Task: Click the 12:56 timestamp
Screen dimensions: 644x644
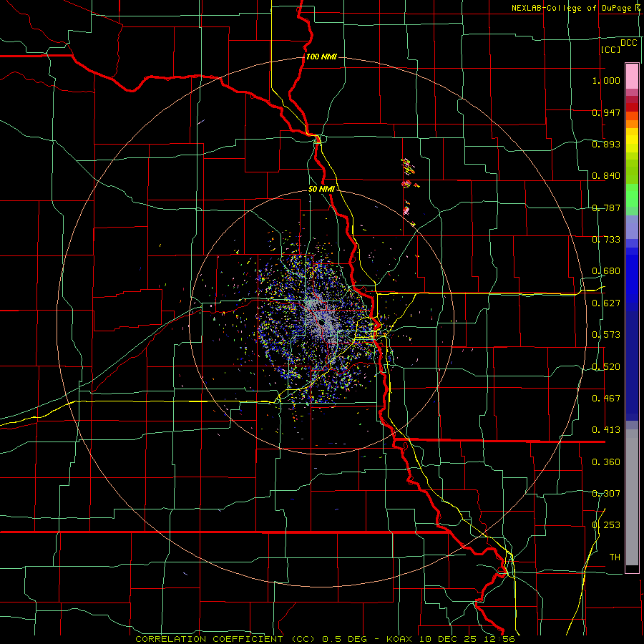Action: point(500,639)
